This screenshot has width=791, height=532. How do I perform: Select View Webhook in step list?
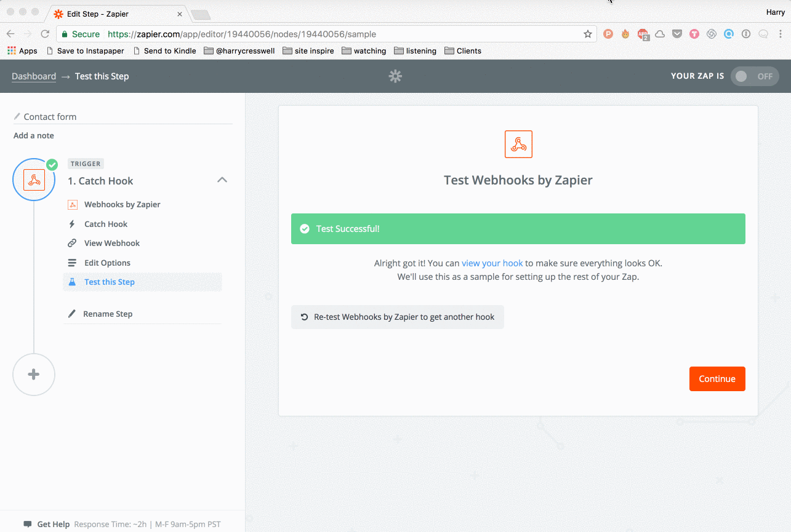112,243
